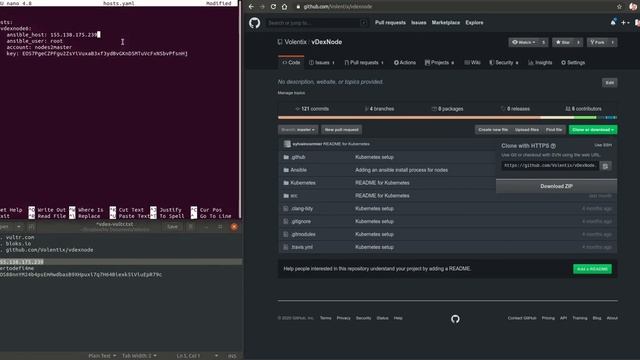Viewport: 640px width, 360px height.
Task: Select the HTTPS clone URL field
Action: coord(550,166)
